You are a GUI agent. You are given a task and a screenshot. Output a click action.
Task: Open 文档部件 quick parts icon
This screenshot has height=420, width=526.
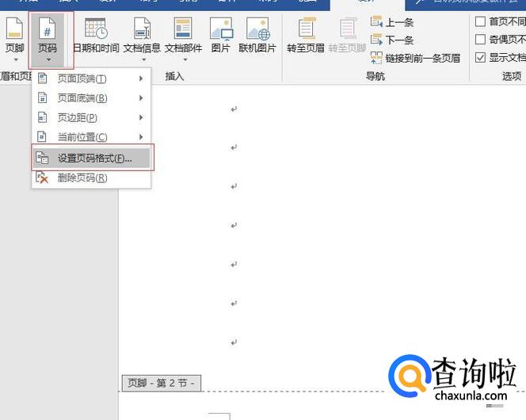183,29
